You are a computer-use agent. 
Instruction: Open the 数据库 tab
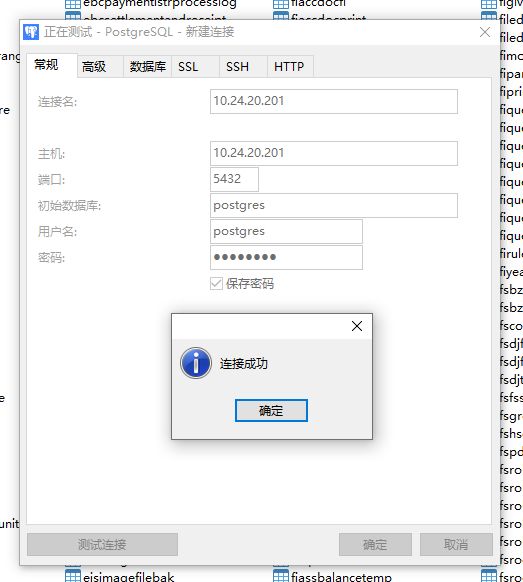(x=147, y=66)
